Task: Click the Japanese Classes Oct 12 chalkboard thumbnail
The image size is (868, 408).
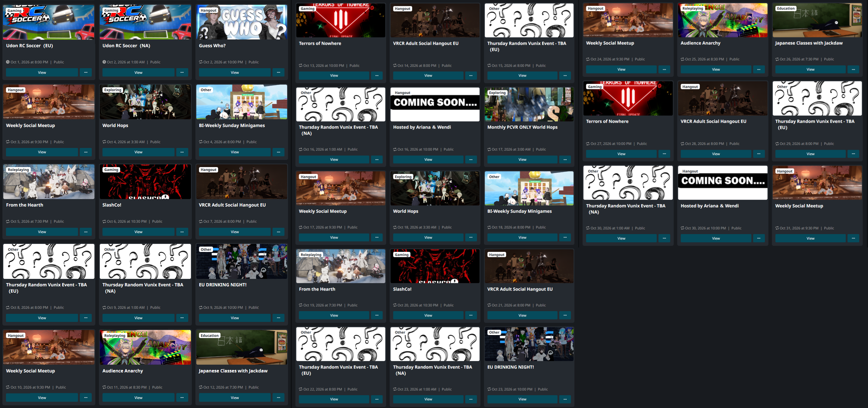Action: (x=242, y=347)
